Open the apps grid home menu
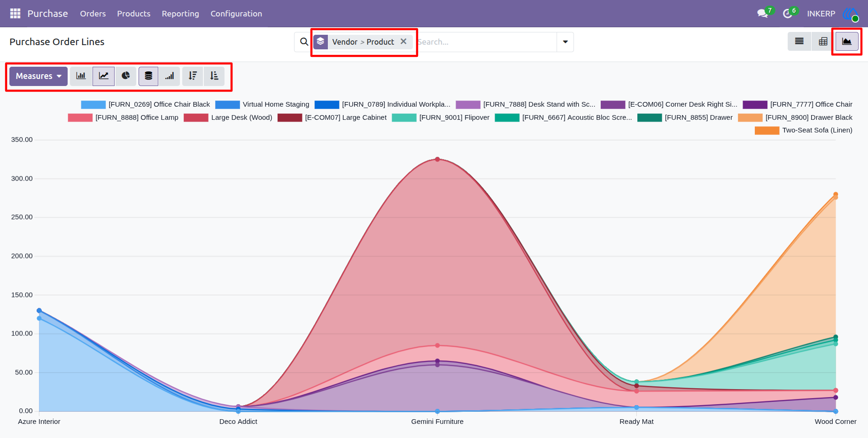The image size is (868, 438). (15, 14)
